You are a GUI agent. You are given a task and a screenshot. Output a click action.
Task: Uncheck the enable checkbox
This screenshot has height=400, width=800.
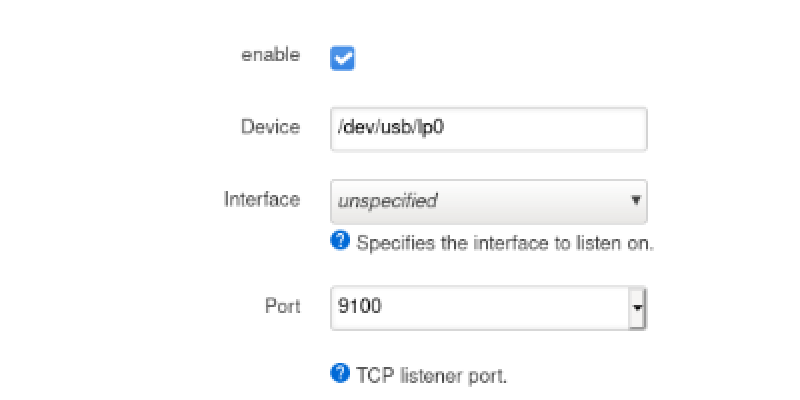click(x=342, y=59)
